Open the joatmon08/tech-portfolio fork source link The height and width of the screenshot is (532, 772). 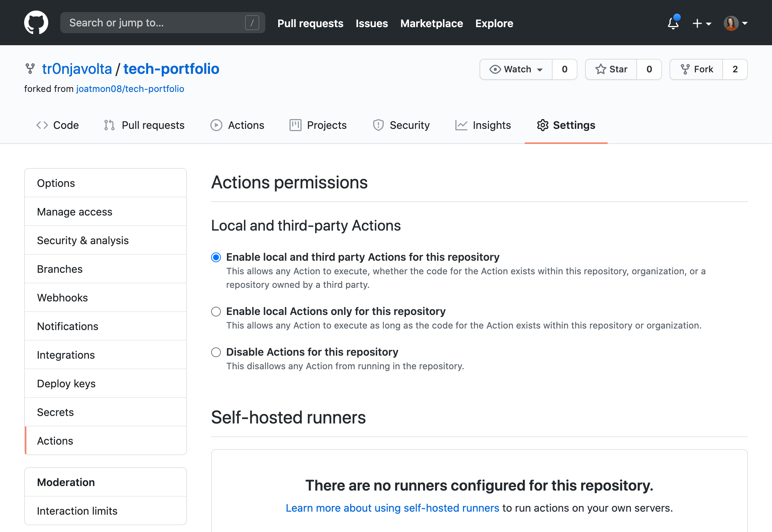(130, 89)
